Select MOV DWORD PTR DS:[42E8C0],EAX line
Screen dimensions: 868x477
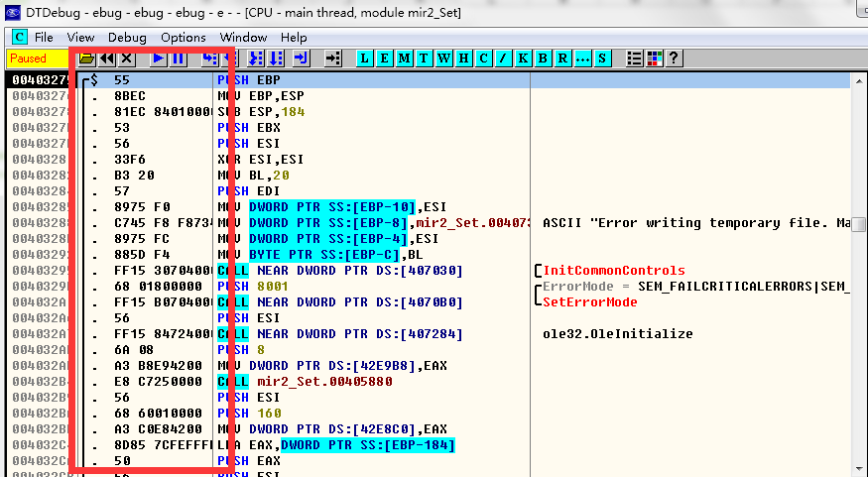(332, 428)
